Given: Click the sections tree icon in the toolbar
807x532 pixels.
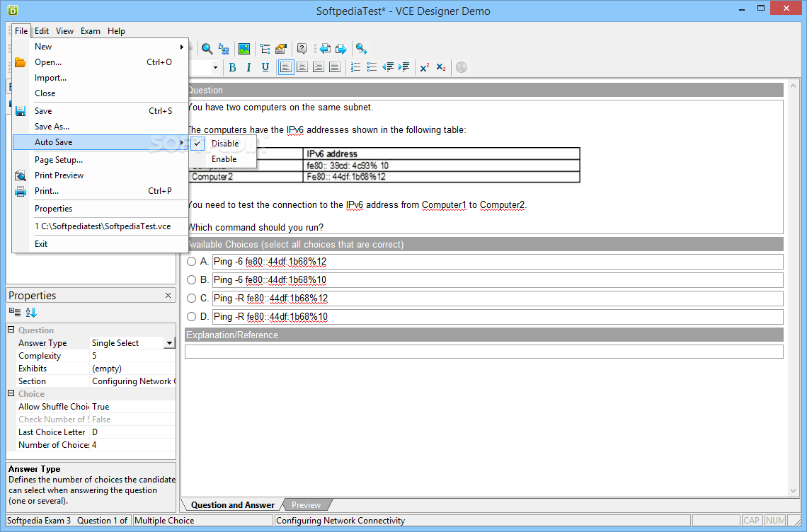Looking at the screenshot, I should click(x=265, y=49).
